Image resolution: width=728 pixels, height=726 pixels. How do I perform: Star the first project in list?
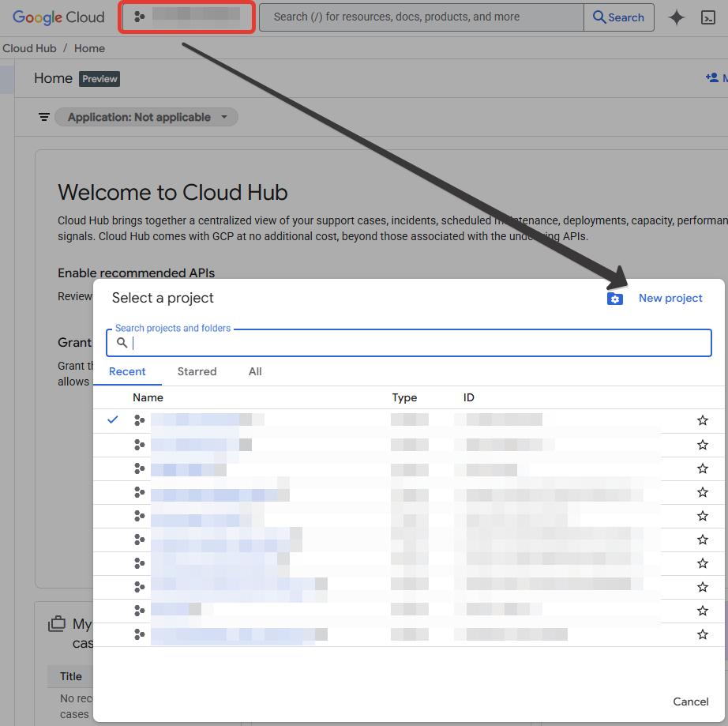(703, 420)
